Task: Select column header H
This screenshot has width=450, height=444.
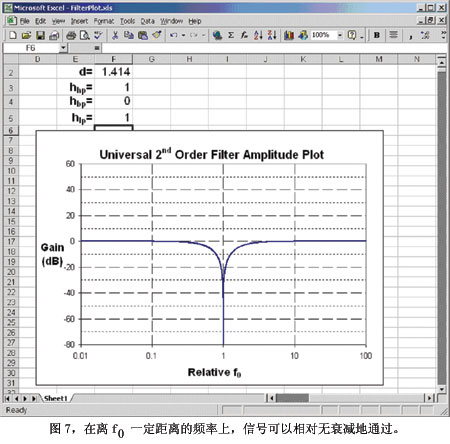Action: (189, 59)
